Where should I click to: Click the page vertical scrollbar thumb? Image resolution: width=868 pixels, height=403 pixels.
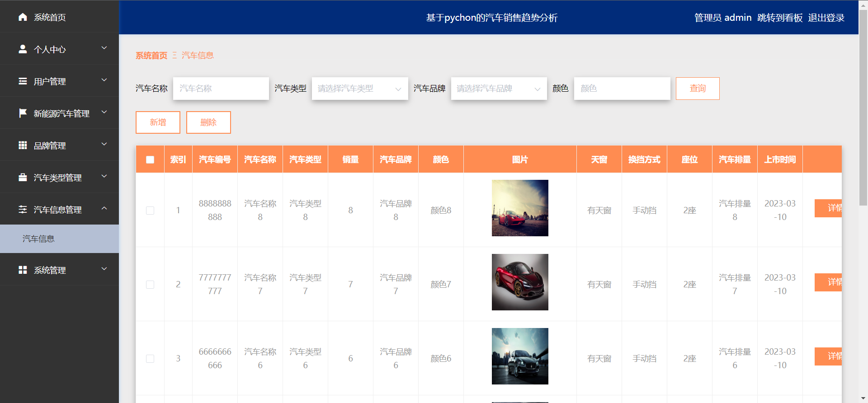tap(863, 108)
